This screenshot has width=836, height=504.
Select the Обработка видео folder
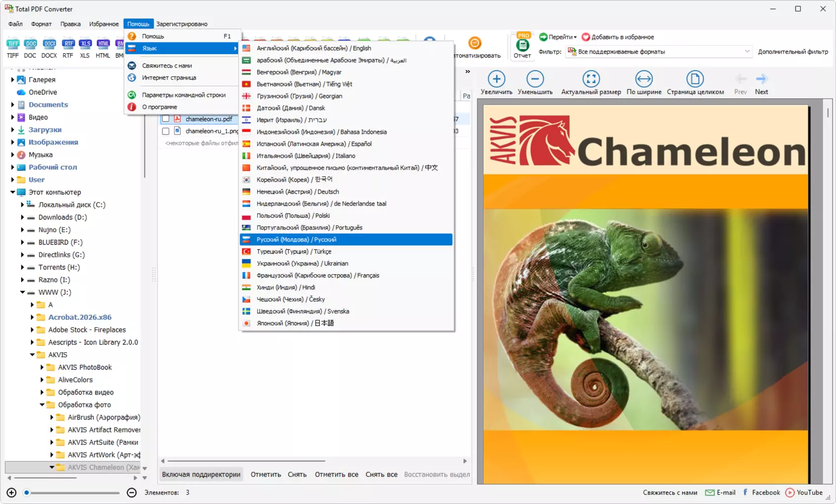[86, 392]
